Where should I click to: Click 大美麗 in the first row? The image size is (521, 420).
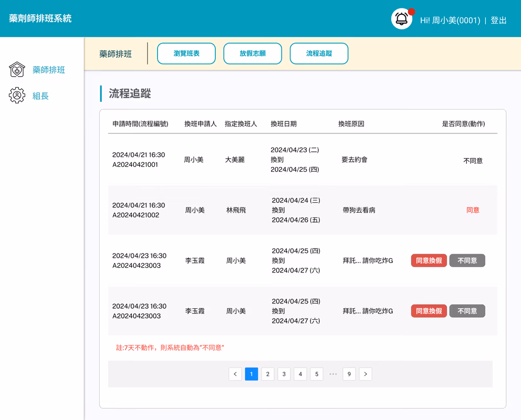point(235,160)
